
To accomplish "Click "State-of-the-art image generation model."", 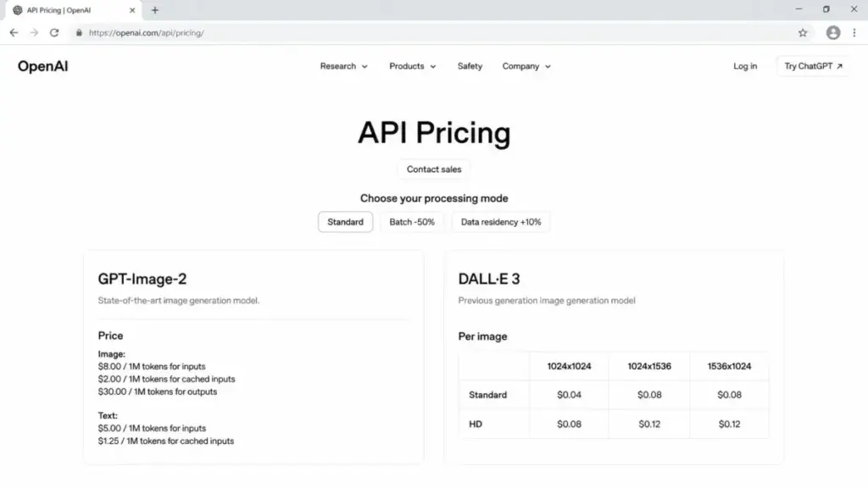I will (178, 301).
